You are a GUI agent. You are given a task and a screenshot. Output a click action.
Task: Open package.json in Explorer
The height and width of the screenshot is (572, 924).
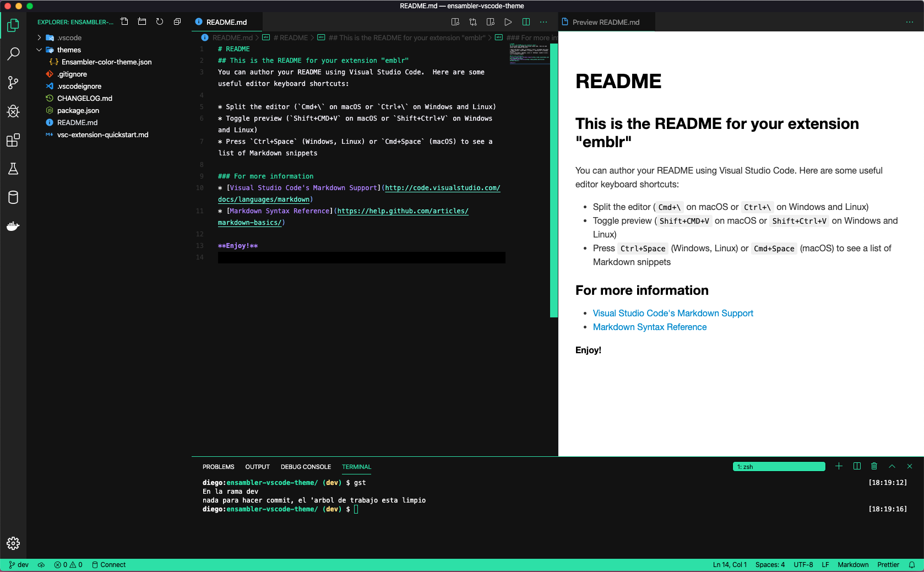(x=109, y=110)
